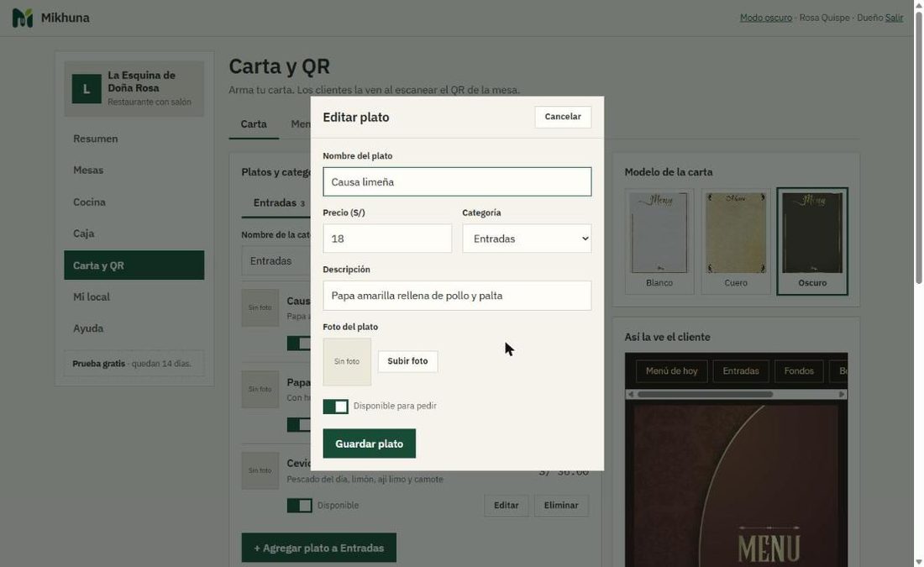This screenshot has width=924, height=567.
Task: Go to Mesas in the sidebar
Action: tap(134, 171)
